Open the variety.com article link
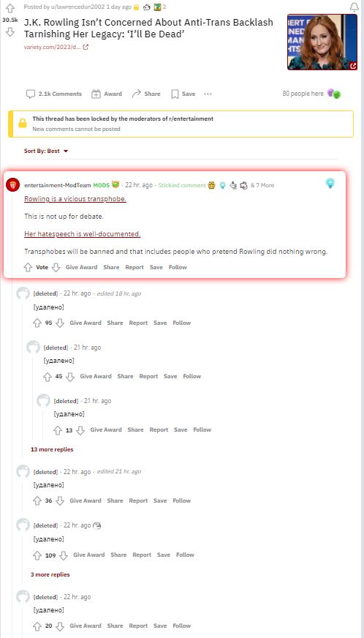The height and width of the screenshot is (638, 364). 56,48
